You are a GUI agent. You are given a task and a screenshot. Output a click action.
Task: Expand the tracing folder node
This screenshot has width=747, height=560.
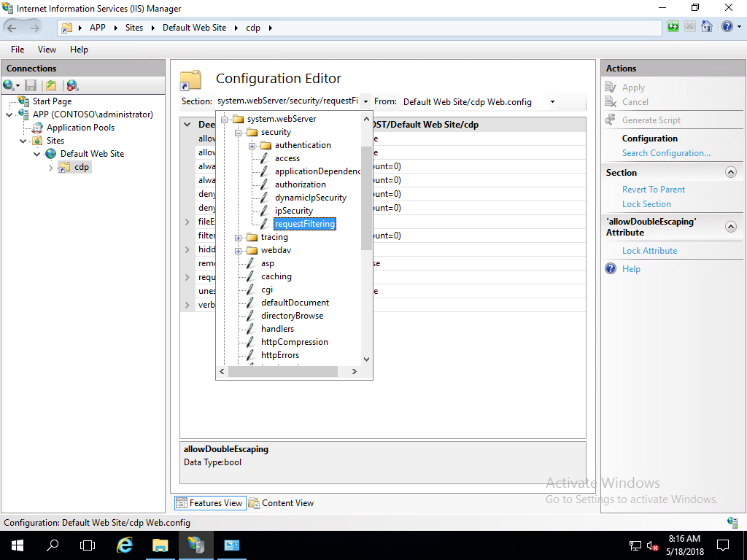[239, 238]
